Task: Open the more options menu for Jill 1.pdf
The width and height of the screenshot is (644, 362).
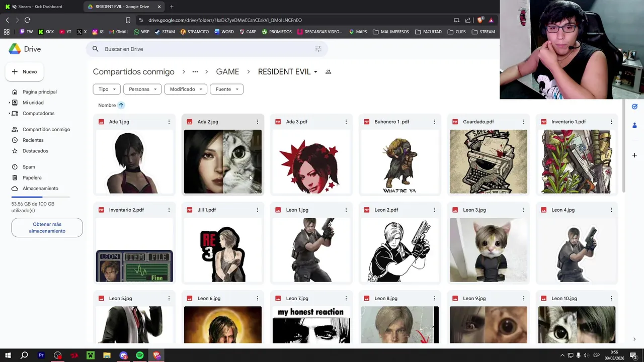Action: [x=258, y=210]
